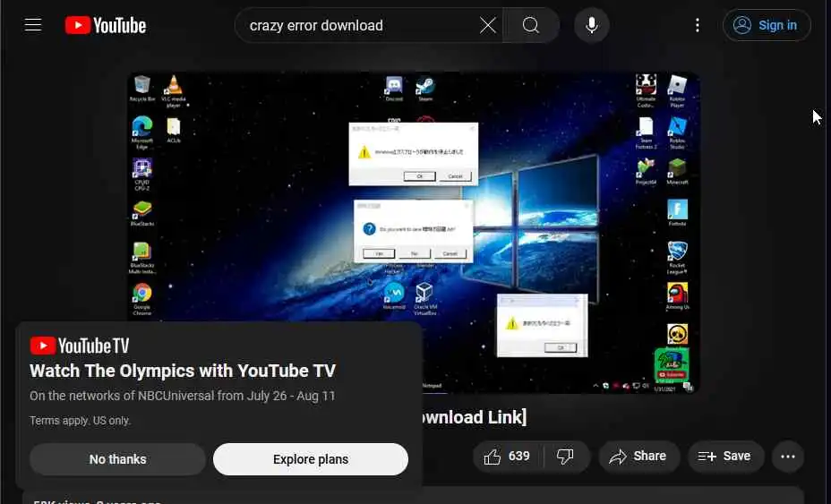The image size is (831, 504).
Task: Click the Rocket League icon in the video
Action: coord(677,257)
